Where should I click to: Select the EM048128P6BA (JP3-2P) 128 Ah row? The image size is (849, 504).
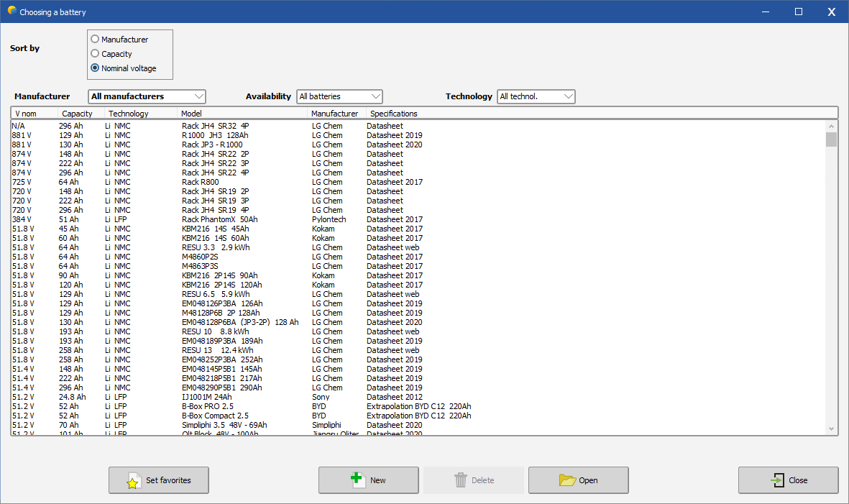pos(418,322)
